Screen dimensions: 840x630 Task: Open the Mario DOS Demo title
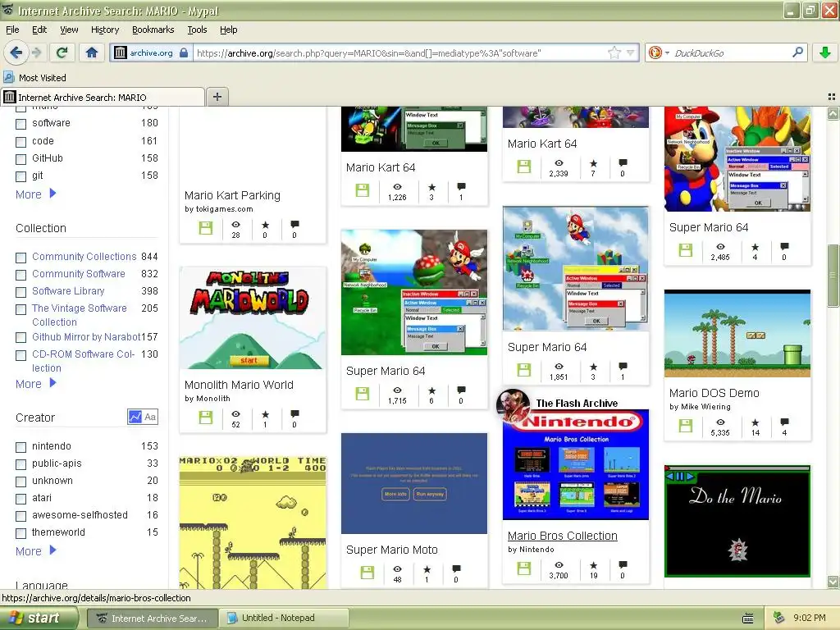point(714,393)
